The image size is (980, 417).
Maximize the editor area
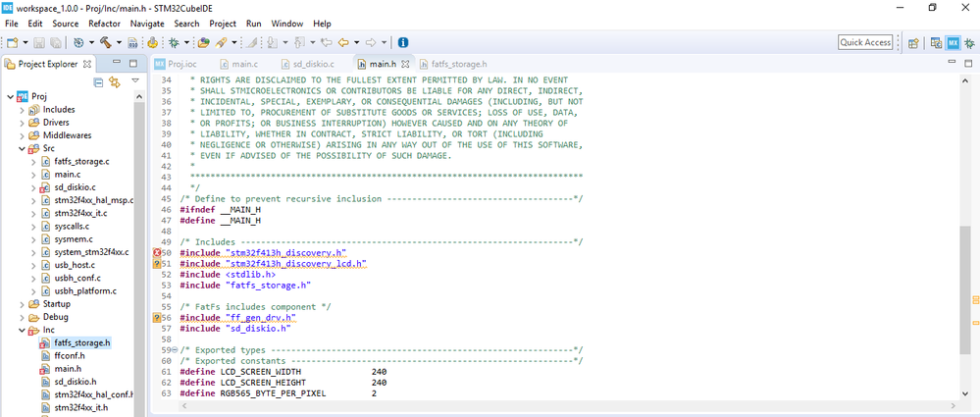968,63
